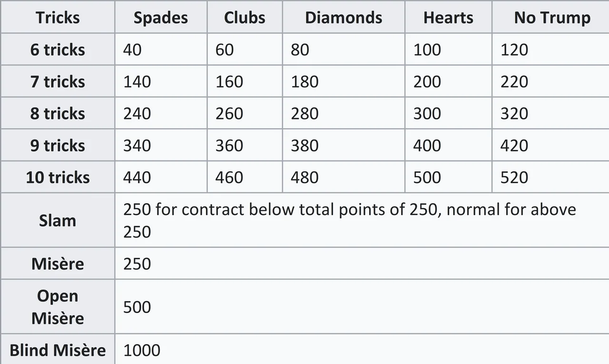Click the No Trump column header
Screen dimensions: 609x364
click(x=552, y=18)
